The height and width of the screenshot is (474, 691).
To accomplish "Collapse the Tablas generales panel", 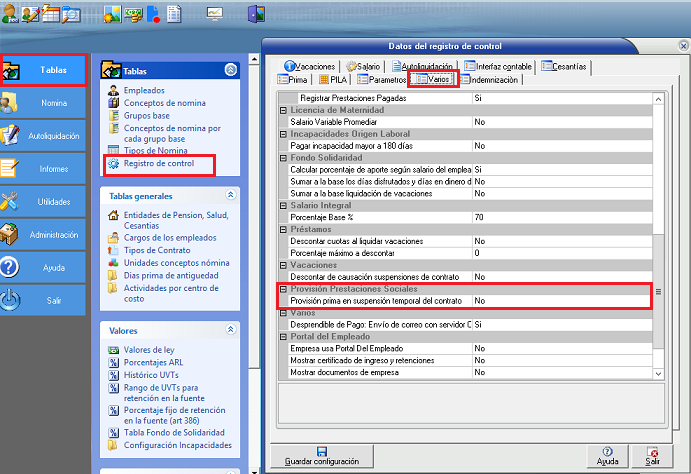I will pyautogui.click(x=231, y=196).
